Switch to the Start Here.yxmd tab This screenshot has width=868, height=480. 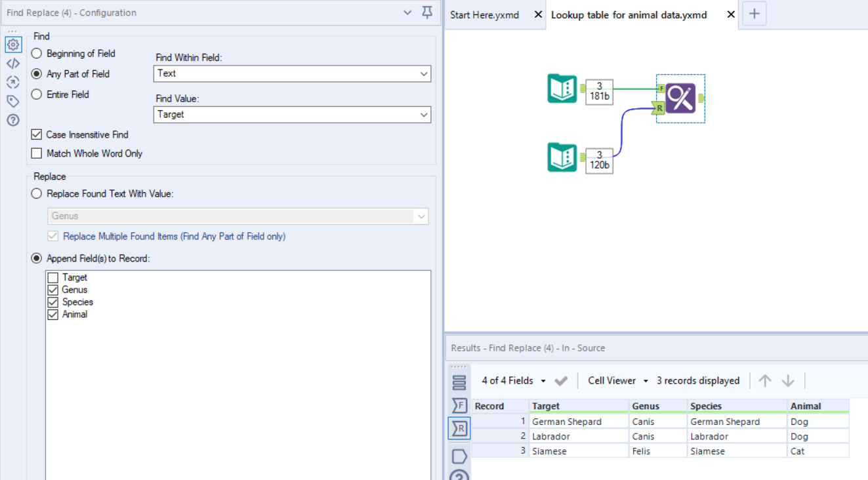click(486, 14)
